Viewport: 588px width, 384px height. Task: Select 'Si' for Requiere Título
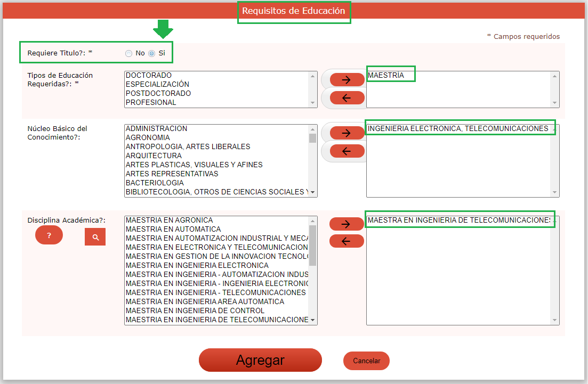(x=152, y=53)
